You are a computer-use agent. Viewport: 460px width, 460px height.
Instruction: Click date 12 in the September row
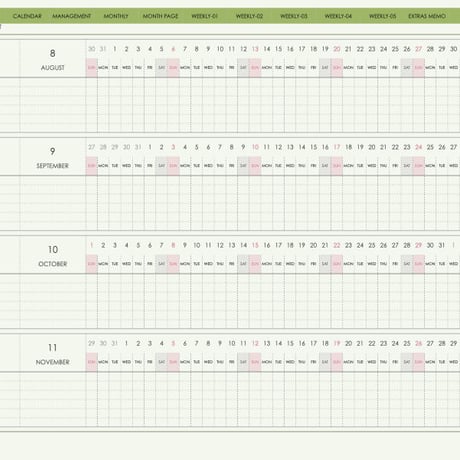278,147
